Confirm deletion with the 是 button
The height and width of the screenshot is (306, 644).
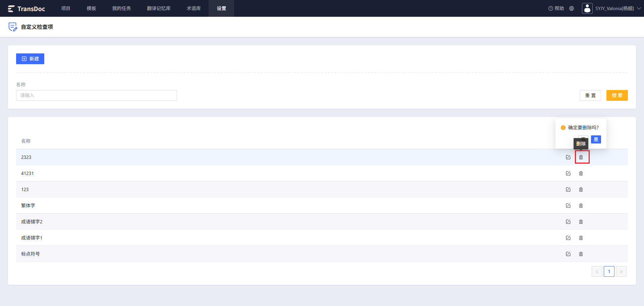pyautogui.click(x=596, y=139)
